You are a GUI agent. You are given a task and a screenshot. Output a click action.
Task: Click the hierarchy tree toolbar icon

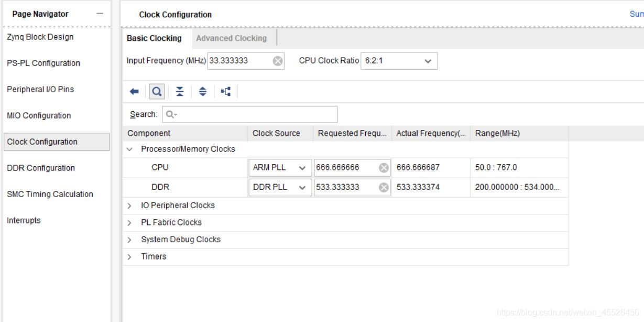coord(226,92)
